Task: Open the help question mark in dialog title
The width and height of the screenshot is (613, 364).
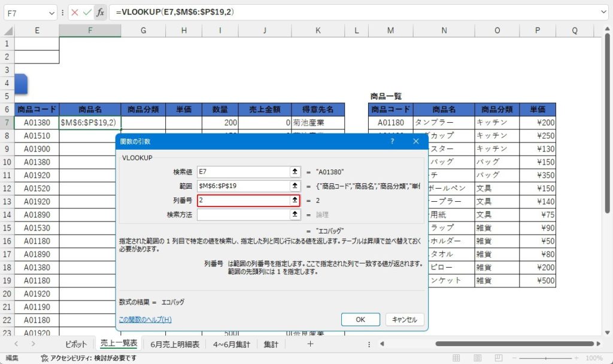Action: click(392, 141)
